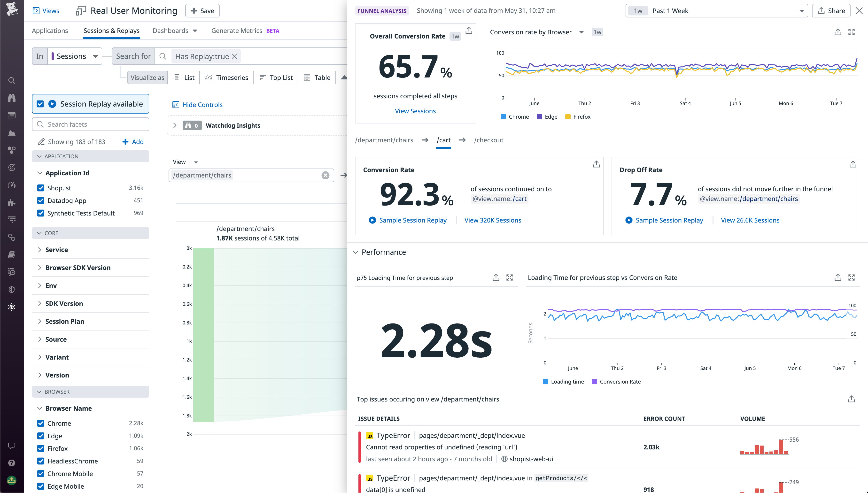The width and height of the screenshot is (868, 493).
Task: Open the magnifier search icon in sidebar
Action: (x=12, y=80)
